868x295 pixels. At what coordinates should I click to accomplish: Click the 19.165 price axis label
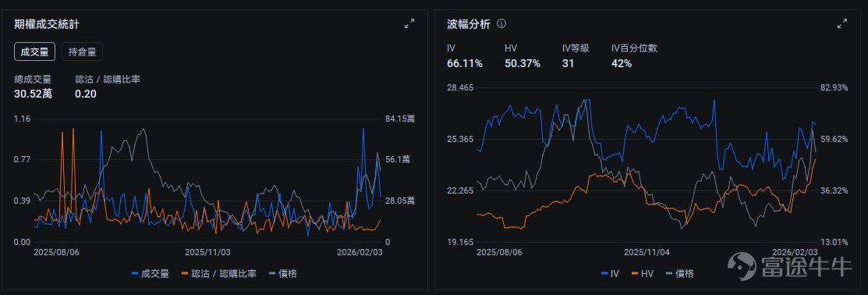(x=461, y=242)
